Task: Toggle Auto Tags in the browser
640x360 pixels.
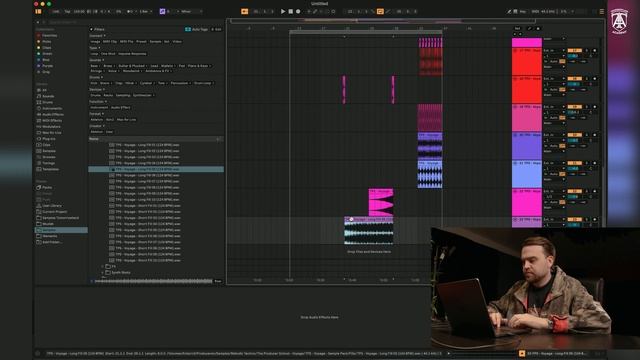Action: coord(197,29)
